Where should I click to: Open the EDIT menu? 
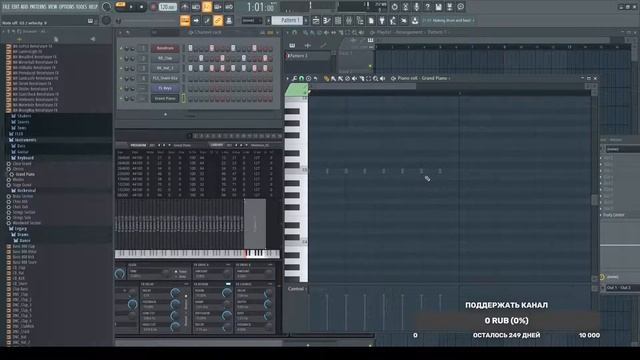pos(16,7)
